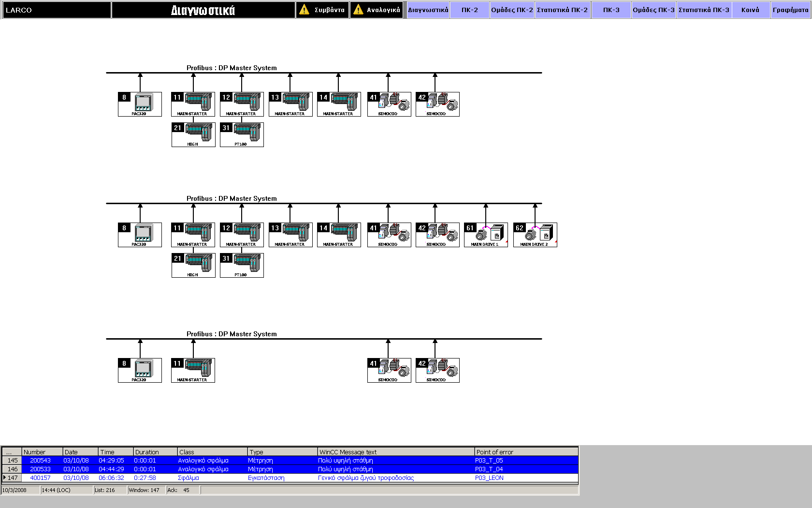
Task: Go to the Στατιστικά ΠΚ-3 tab
Action: coord(704,10)
